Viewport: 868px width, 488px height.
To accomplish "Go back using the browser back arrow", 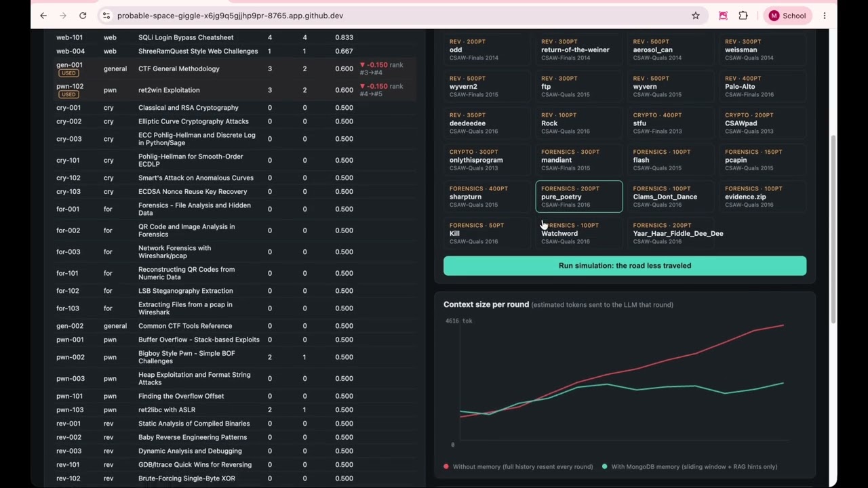I will tap(43, 16).
